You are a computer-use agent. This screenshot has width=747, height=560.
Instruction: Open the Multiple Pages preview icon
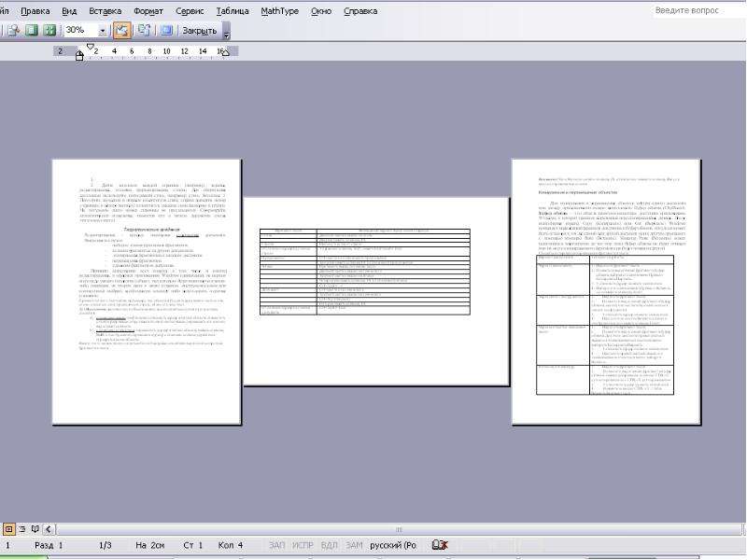(x=49, y=31)
